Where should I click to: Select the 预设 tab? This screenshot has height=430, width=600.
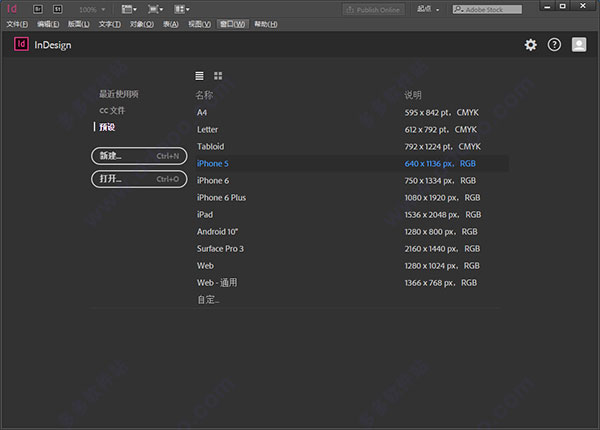click(107, 127)
